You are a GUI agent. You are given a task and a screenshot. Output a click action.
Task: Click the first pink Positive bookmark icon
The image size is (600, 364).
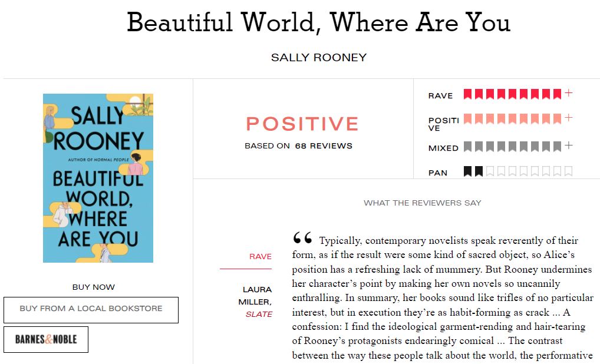tap(467, 118)
